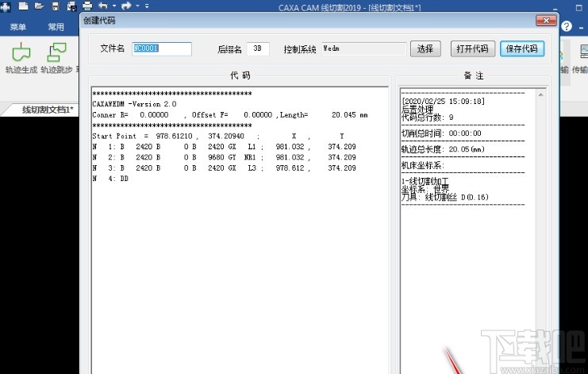Click the 保存代码 button
This screenshot has width=588, height=374.
pos(521,48)
